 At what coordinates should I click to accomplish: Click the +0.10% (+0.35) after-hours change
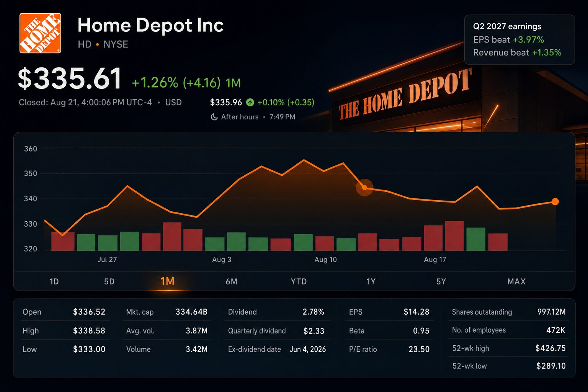(286, 103)
